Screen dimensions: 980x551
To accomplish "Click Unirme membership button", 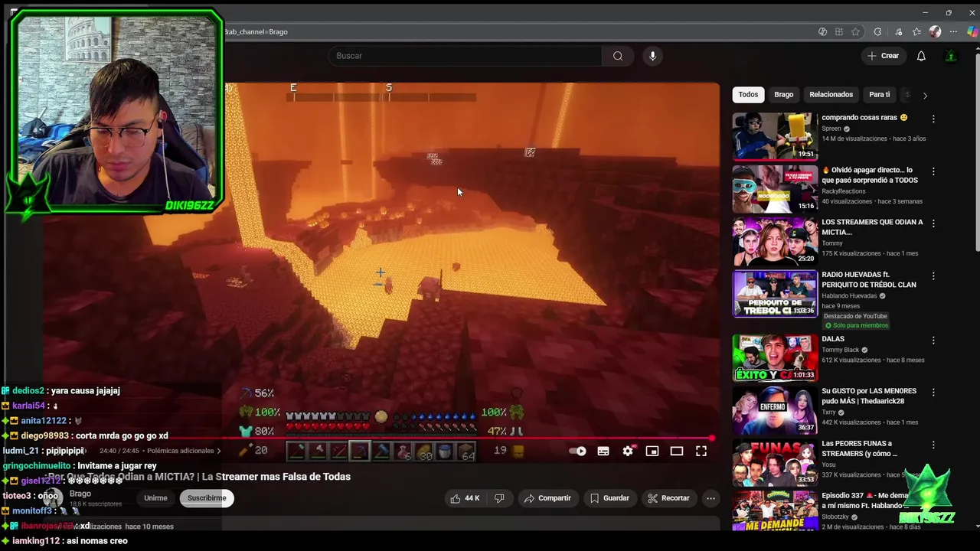I will [155, 498].
